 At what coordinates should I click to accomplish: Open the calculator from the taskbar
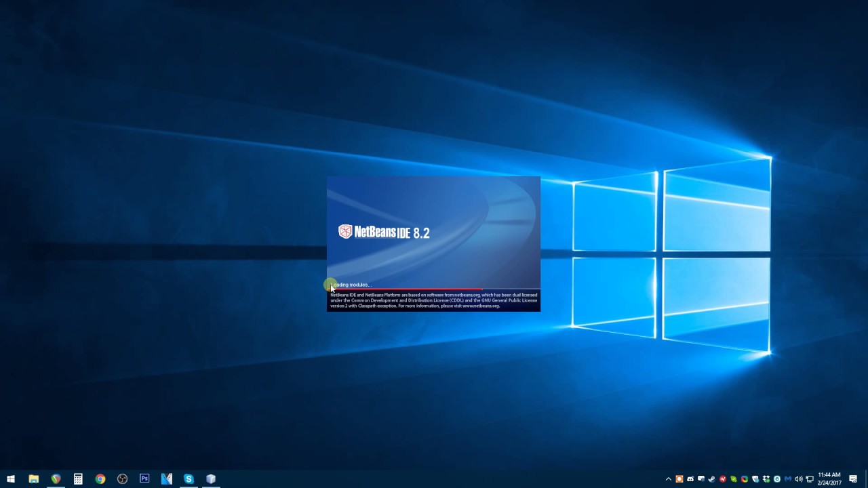point(78,479)
